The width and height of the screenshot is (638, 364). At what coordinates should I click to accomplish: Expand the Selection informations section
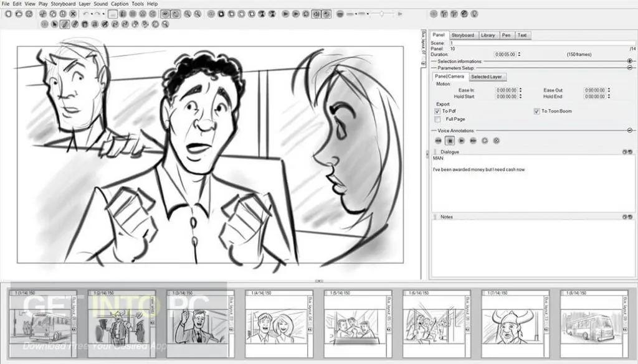(x=629, y=61)
